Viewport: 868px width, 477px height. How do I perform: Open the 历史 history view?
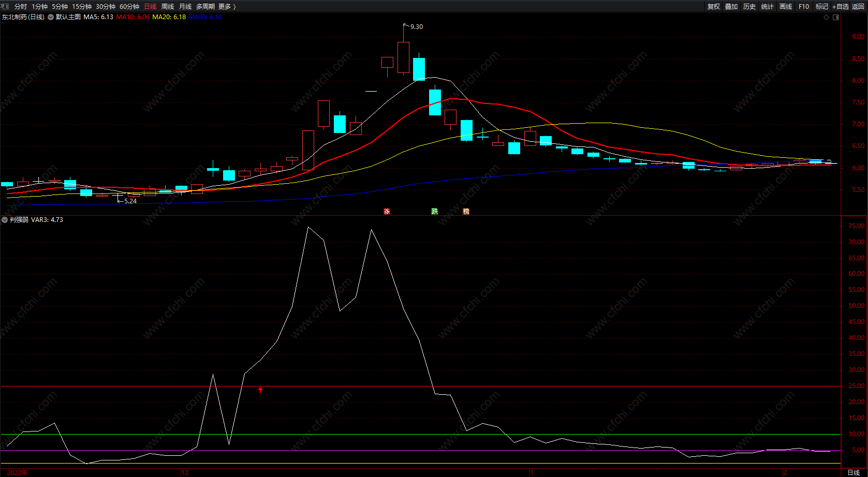click(x=749, y=7)
